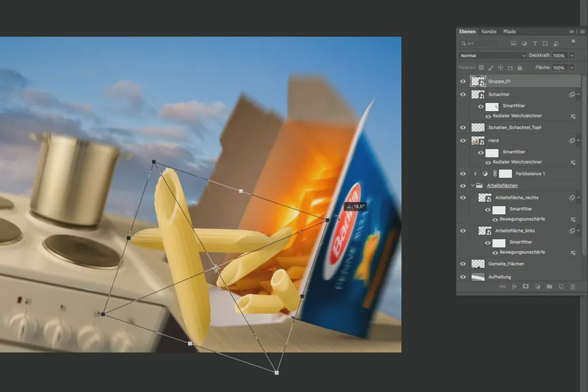This screenshot has width=588, height=392.
Task: Click smart filter indicator icon on Schachtel layer
Action: click(572, 94)
